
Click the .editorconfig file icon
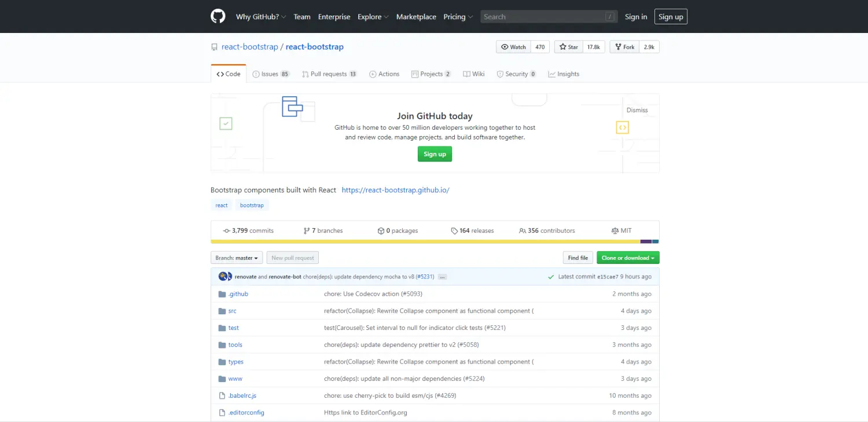pos(222,413)
